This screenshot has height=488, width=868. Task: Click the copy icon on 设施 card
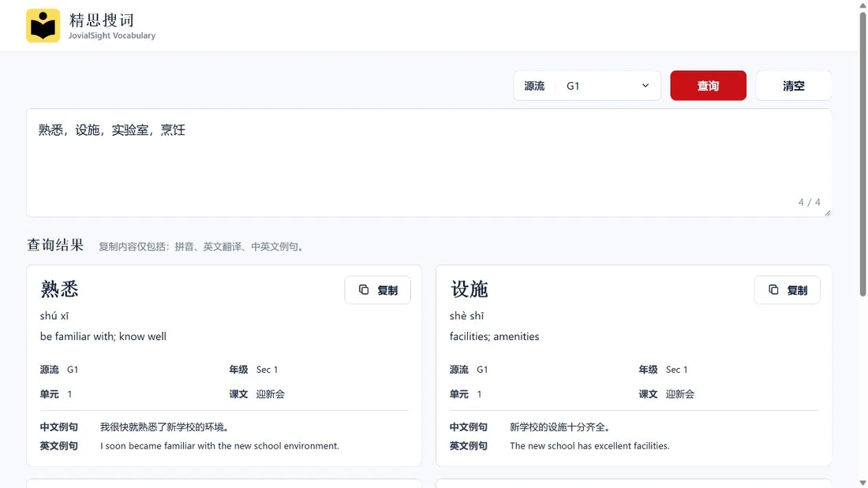tap(773, 290)
